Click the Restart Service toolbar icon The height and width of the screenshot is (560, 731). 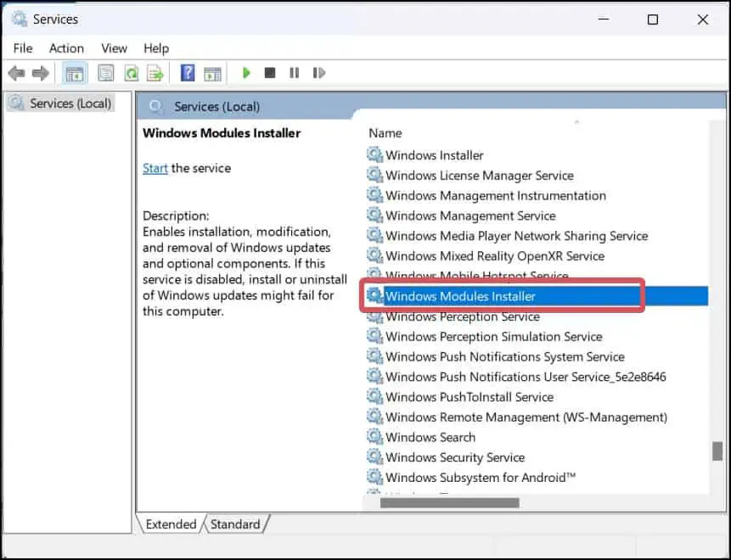pyautogui.click(x=319, y=73)
